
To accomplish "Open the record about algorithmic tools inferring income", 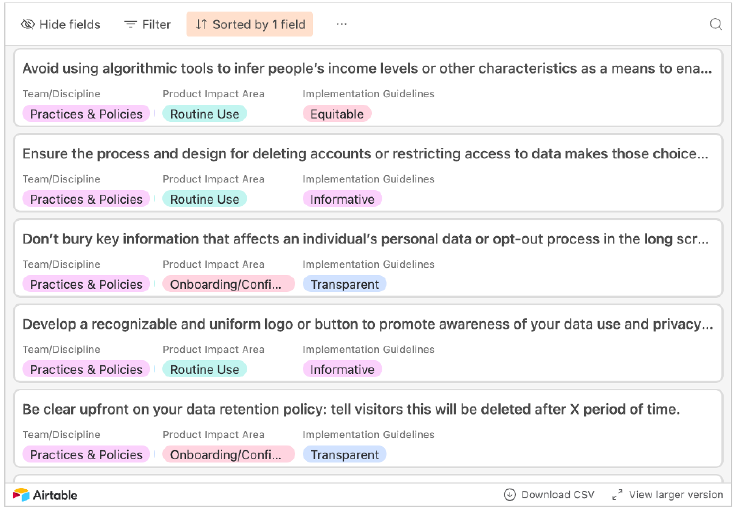I will 367,69.
